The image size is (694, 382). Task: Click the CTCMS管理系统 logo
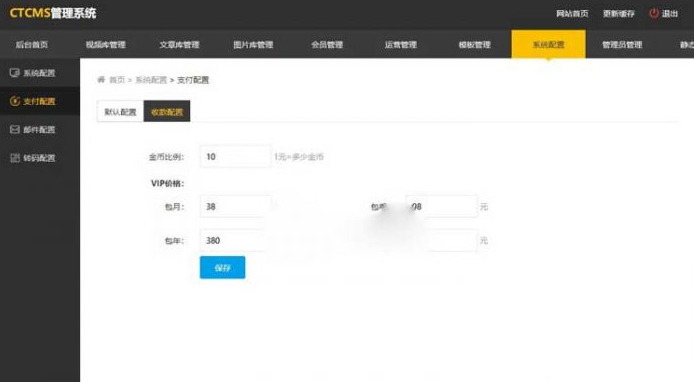(53, 13)
